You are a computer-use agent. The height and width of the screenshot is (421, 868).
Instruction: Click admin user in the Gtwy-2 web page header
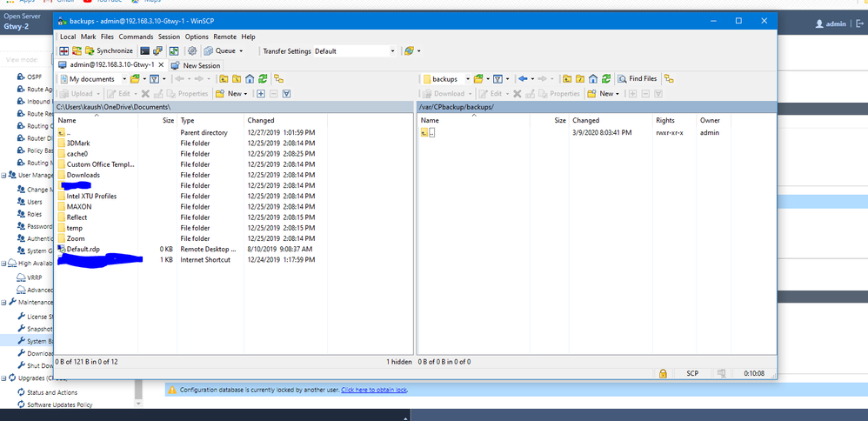coord(831,23)
